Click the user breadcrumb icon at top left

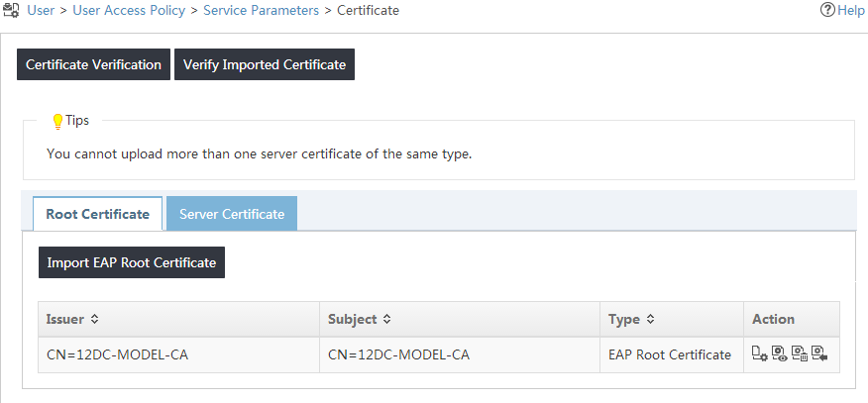click(x=12, y=11)
